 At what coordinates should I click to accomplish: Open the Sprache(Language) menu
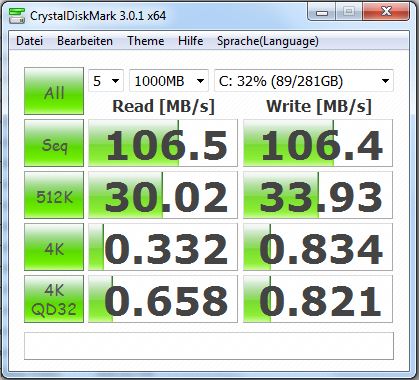[x=268, y=41]
